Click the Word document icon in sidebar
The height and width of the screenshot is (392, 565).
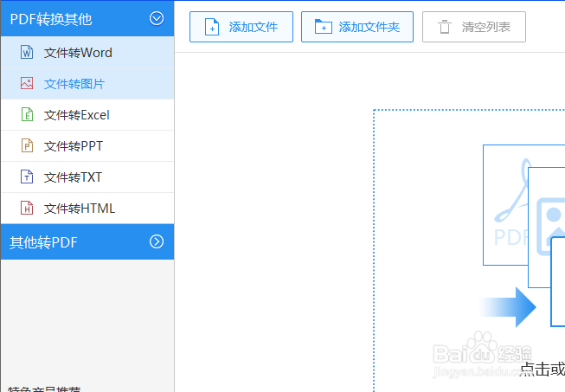[x=27, y=52]
